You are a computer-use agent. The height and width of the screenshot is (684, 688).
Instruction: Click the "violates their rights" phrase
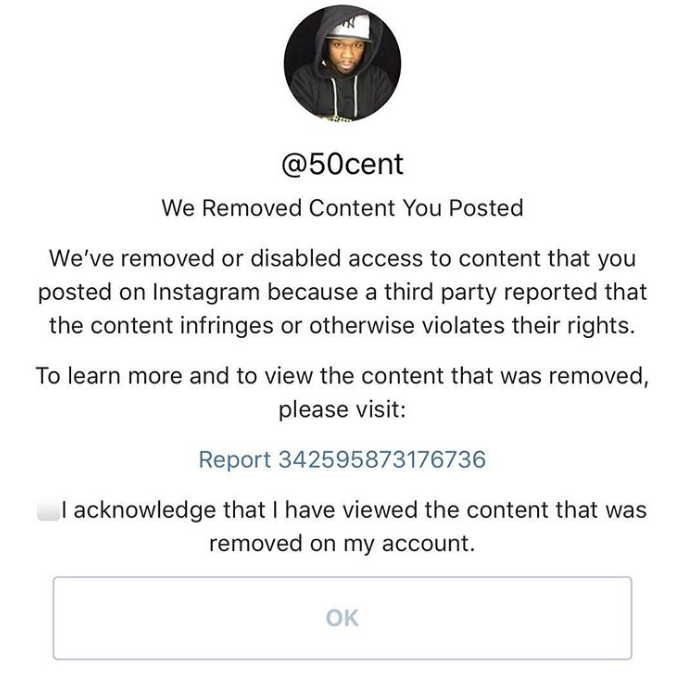pos(535,326)
